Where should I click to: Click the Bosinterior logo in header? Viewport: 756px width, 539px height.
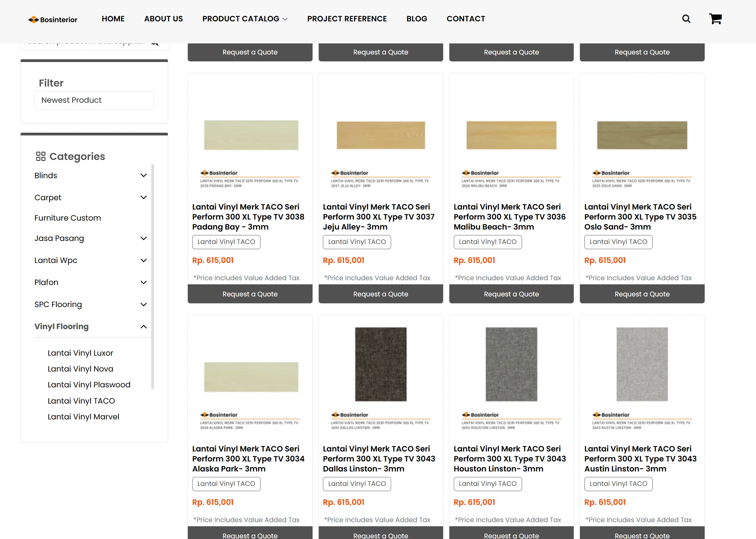point(53,19)
